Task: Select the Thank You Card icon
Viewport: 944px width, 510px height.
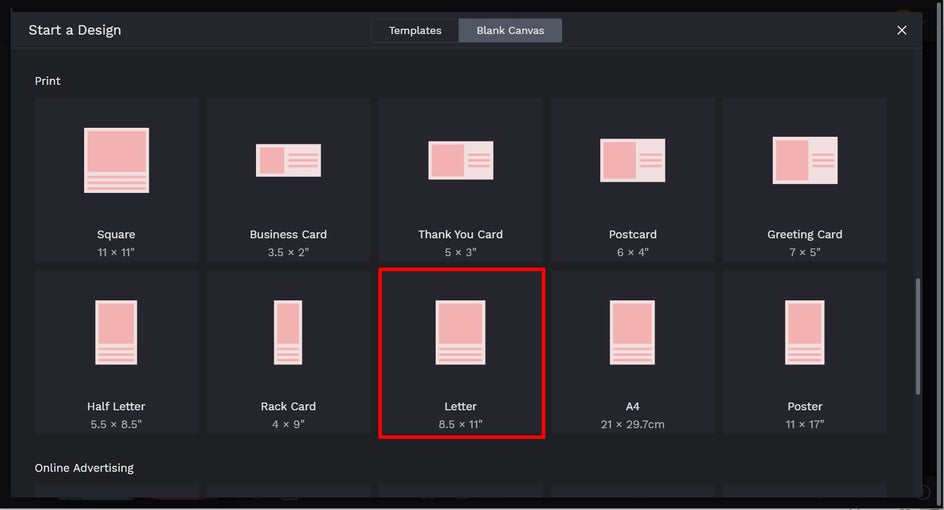Action: point(461,160)
